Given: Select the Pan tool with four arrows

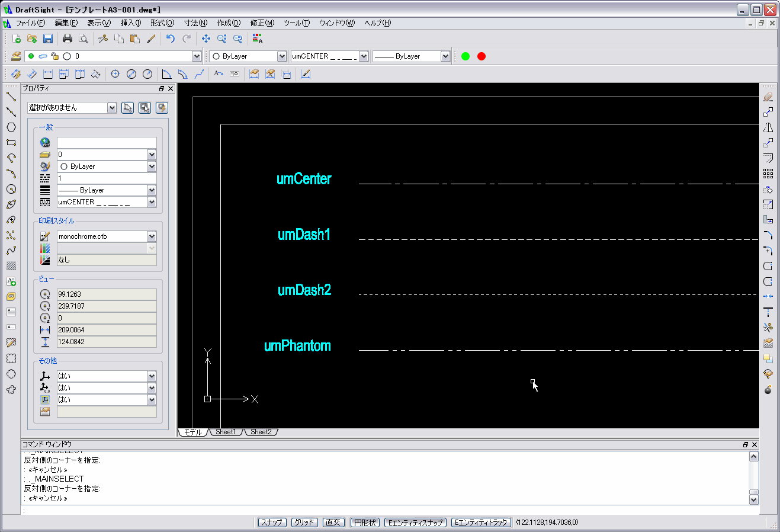Looking at the screenshot, I should [x=206, y=39].
